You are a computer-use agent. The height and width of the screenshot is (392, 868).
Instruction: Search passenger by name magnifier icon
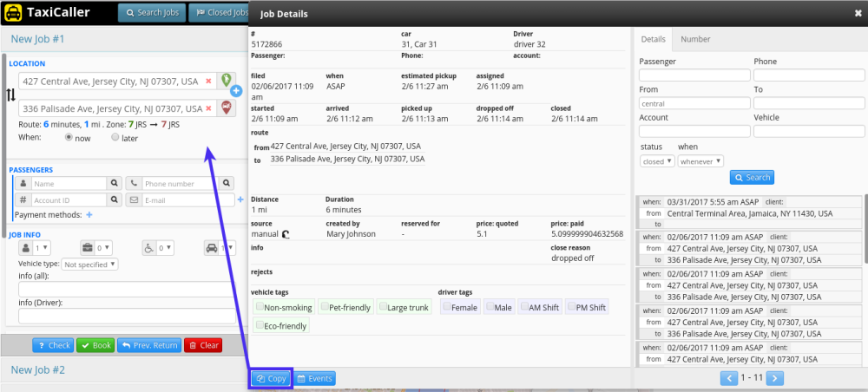pyautogui.click(x=114, y=183)
